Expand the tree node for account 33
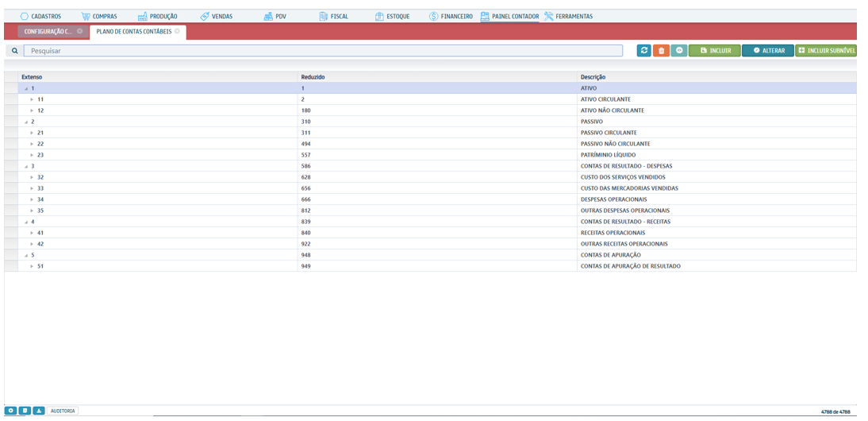The height and width of the screenshot is (421, 868). click(32, 188)
